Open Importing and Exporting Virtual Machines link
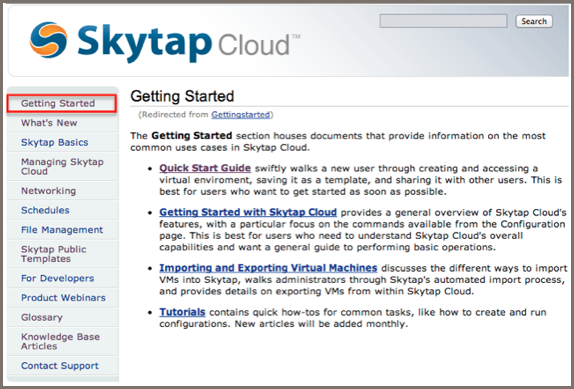This screenshot has height=389, width=574. tap(268, 268)
